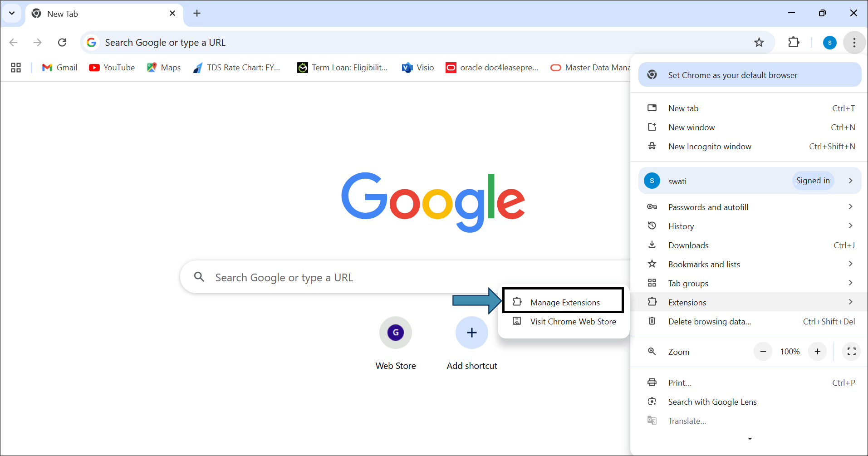This screenshot has height=456, width=868.
Task: Click the tab groups grid icon in bookmarks bar
Action: pyautogui.click(x=16, y=68)
